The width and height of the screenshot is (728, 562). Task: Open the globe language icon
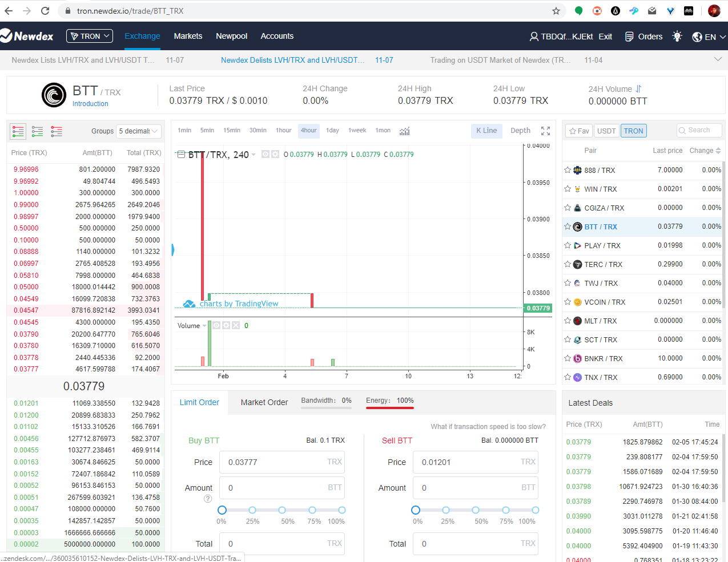point(697,37)
